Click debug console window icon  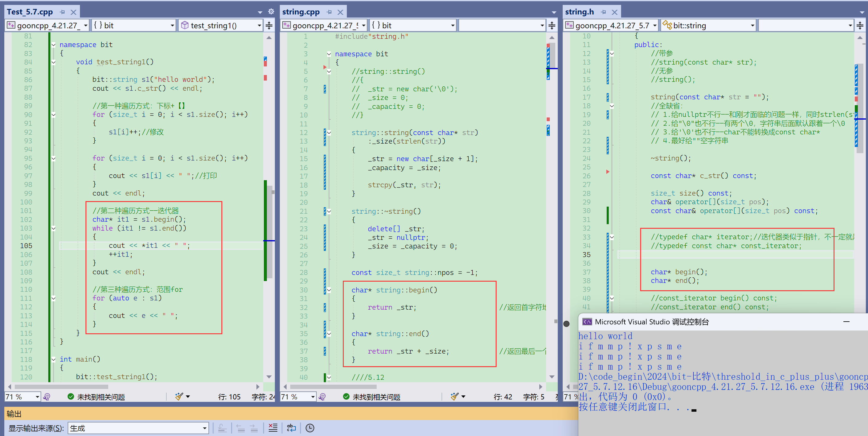(587, 322)
